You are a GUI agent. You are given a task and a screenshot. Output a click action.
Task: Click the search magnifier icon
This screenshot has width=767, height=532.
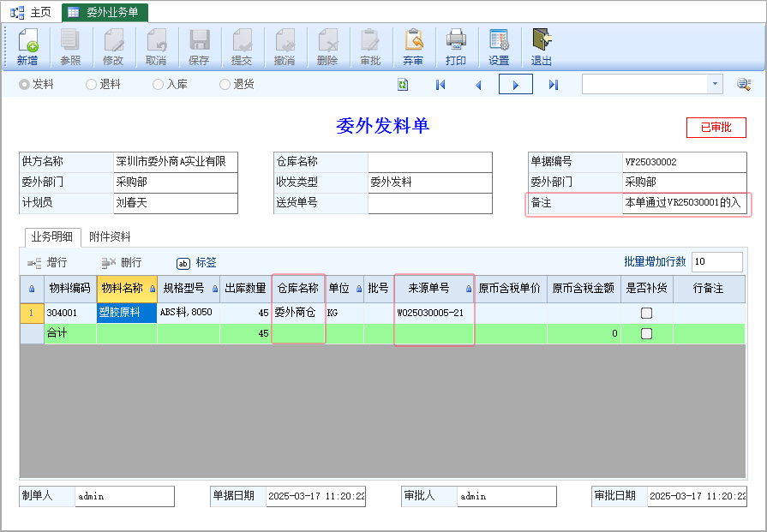pos(744,85)
